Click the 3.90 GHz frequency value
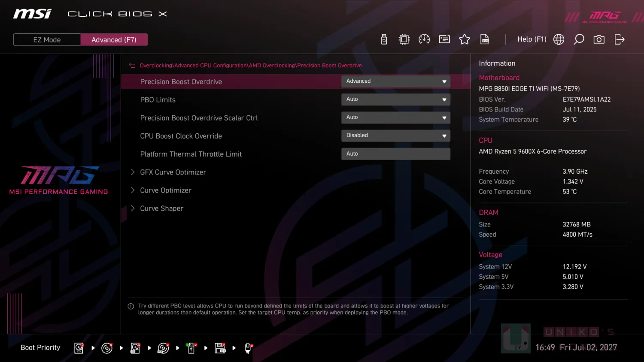This screenshot has height=362, width=644. [x=575, y=171]
